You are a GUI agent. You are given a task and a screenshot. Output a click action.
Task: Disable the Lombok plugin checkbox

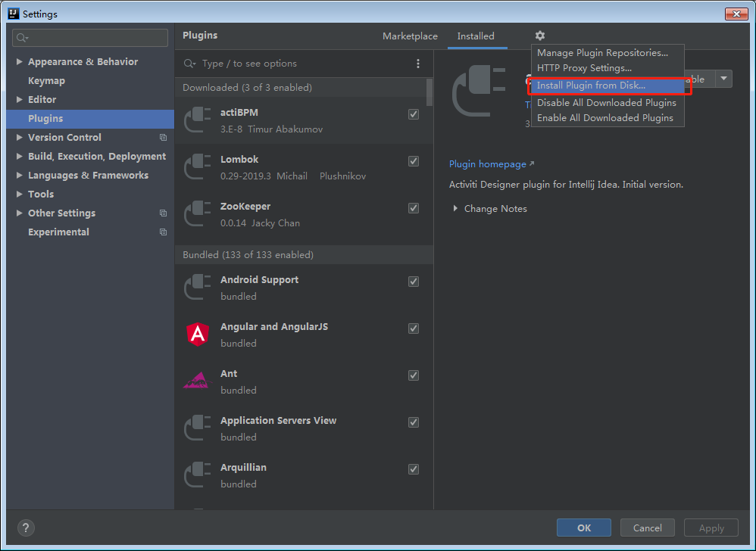[x=414, y=160]
